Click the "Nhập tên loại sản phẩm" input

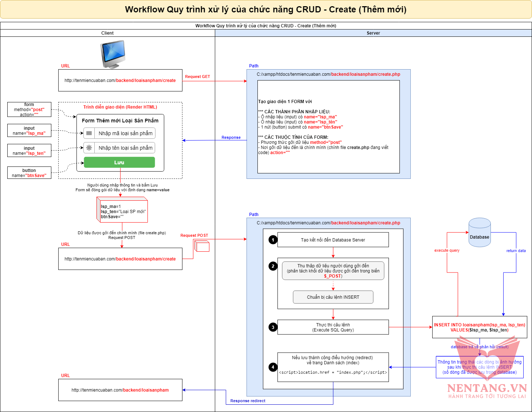pyautogui.click(x=125, y=148)
